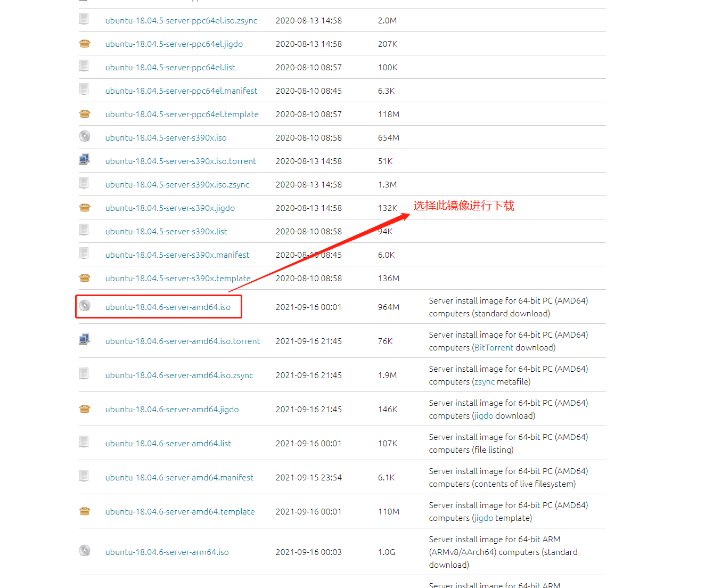
Task: Open ubuntu-18.04.5-server-ppc64el.jigdo link
Action: tap(174, 44)
